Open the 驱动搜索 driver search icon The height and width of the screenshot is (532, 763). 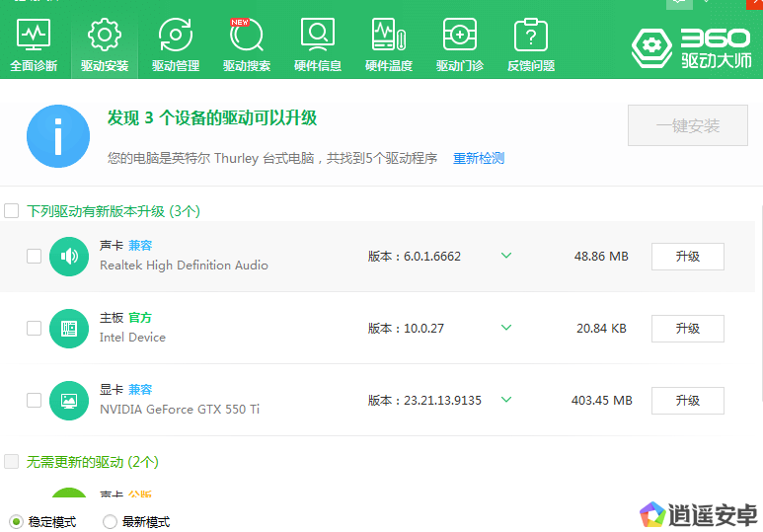[246, 44]
